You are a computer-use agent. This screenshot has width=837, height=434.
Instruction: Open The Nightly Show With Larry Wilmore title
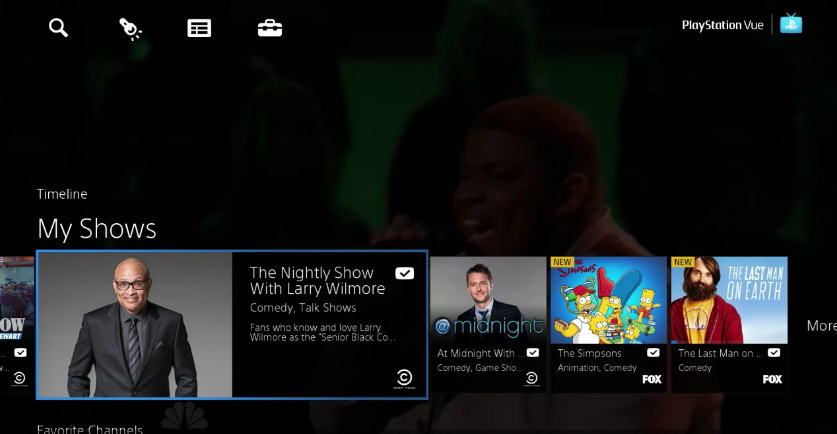(x=317, y=281)
